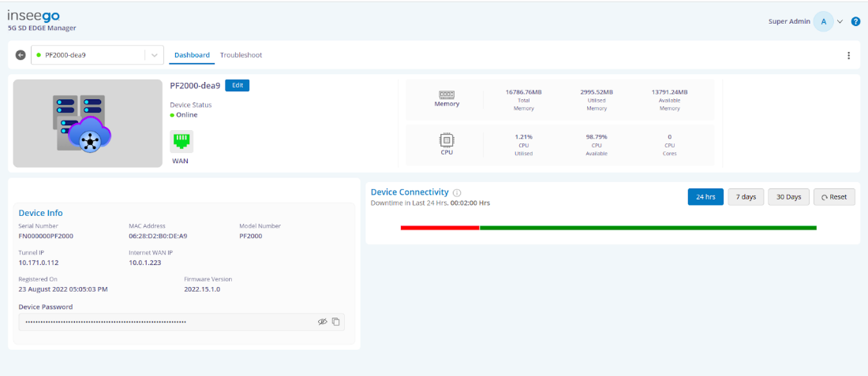Click the device server cloud image
The height and width of the screenshot is (376, 868).
click(x=88, y=123)
